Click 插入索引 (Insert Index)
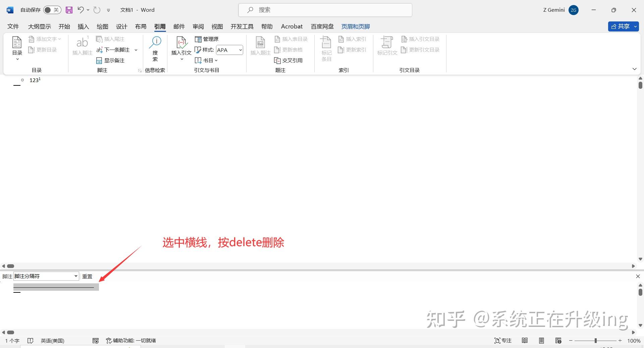 352,39
